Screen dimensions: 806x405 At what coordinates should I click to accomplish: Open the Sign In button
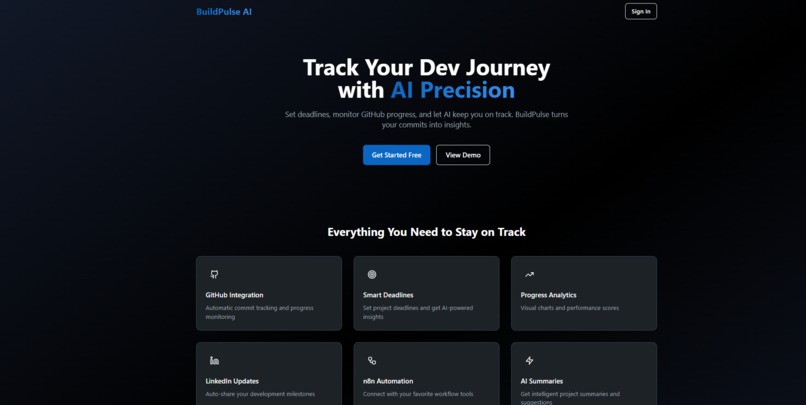click(640, 11)
